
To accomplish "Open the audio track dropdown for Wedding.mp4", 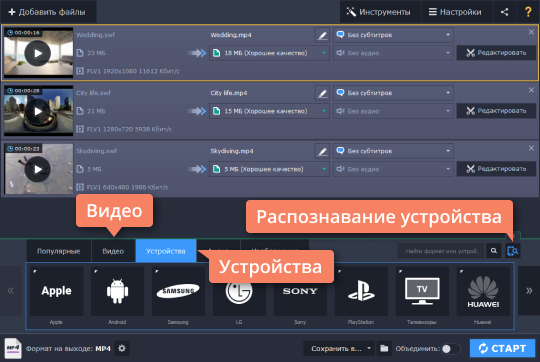I will coord(393,53).
